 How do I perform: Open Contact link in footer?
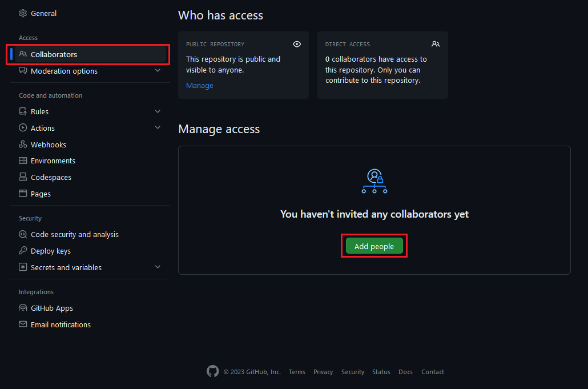tap(432, 372)
